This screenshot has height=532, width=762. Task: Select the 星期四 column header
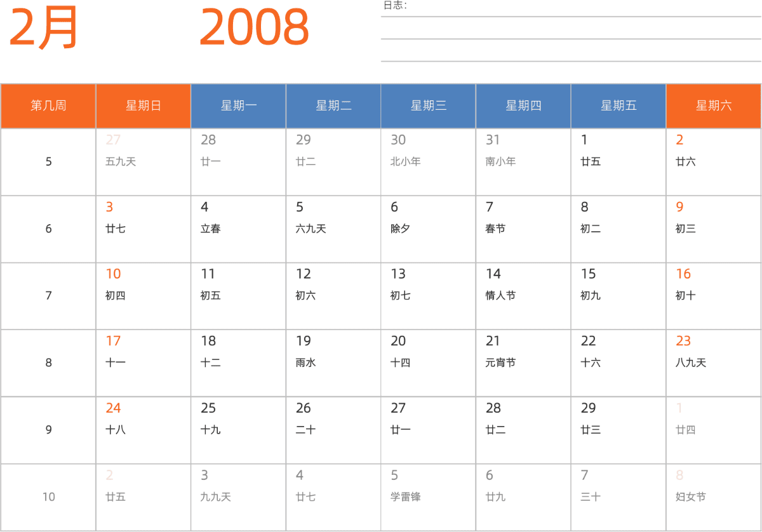coord(523,106)
